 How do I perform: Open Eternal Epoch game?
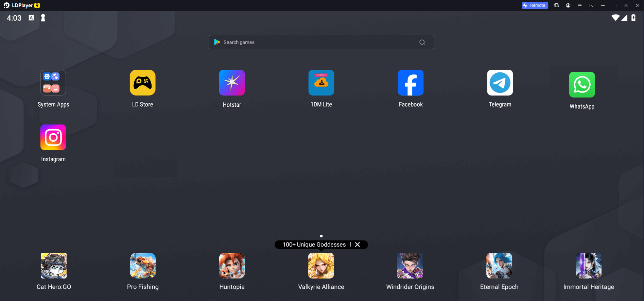499,266
